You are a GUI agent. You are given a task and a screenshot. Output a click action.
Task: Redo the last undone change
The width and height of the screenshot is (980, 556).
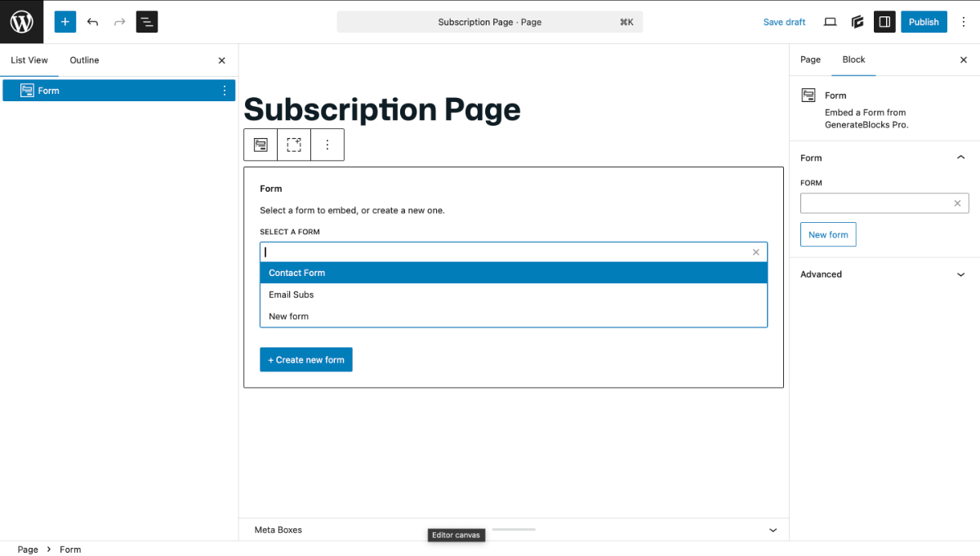click(x=119, y=22)
